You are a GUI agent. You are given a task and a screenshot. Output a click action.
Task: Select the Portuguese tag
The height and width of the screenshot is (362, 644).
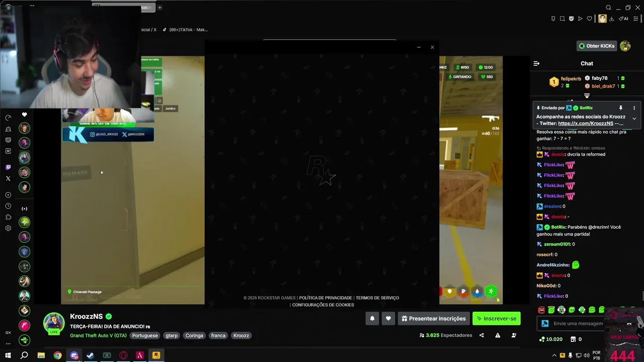145,335
